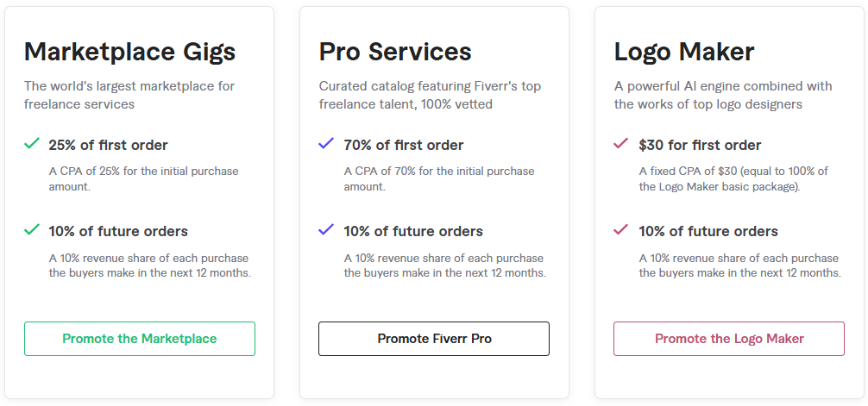Click the purple checkmark beside 70% of first order

[x=327, y=144]
